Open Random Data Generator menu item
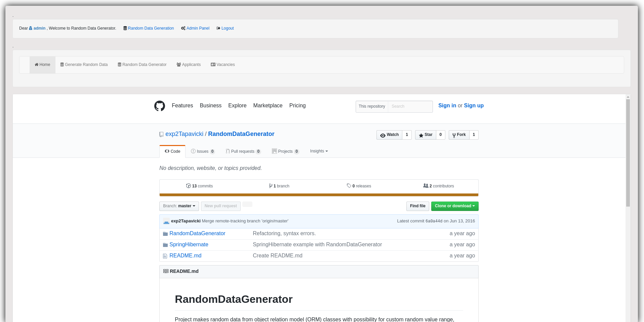Viewport: 644px width, 322px height. tap(142, 65)
